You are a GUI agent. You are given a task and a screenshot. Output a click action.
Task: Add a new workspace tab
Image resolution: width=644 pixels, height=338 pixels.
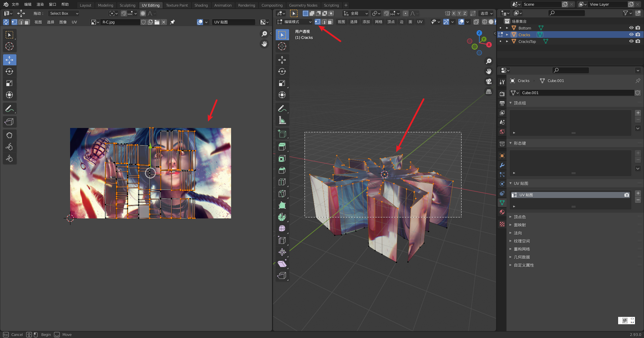point(346,5)
